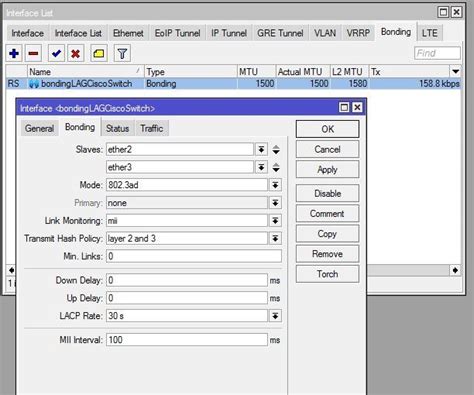
Task: Sort list by MTU column header
Action: tap(257, 72)
